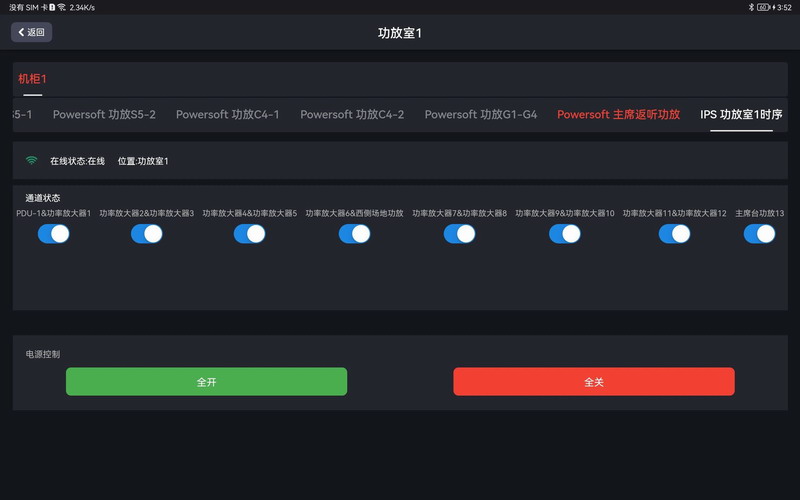
Task: Open the Powersoft 功放C4-1 tab
Action: point(228,115)
